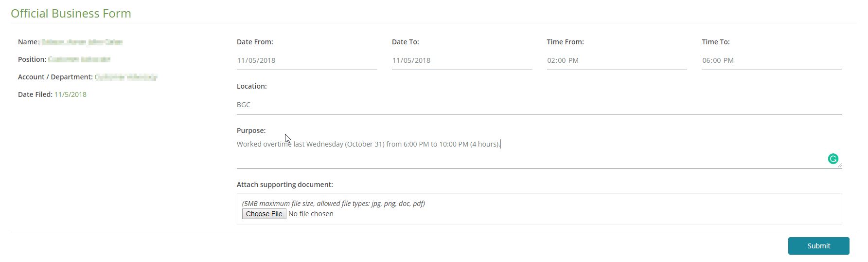868x262 pixels.
Task: Focus the Date From field
Action: [306, 61]
